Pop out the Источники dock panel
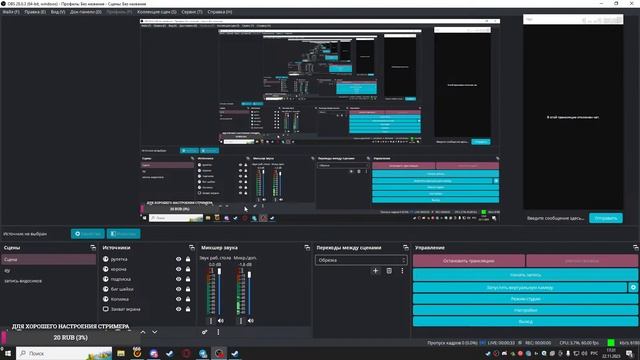The width and height of the screenshot is (640, 360). (192, 247)
